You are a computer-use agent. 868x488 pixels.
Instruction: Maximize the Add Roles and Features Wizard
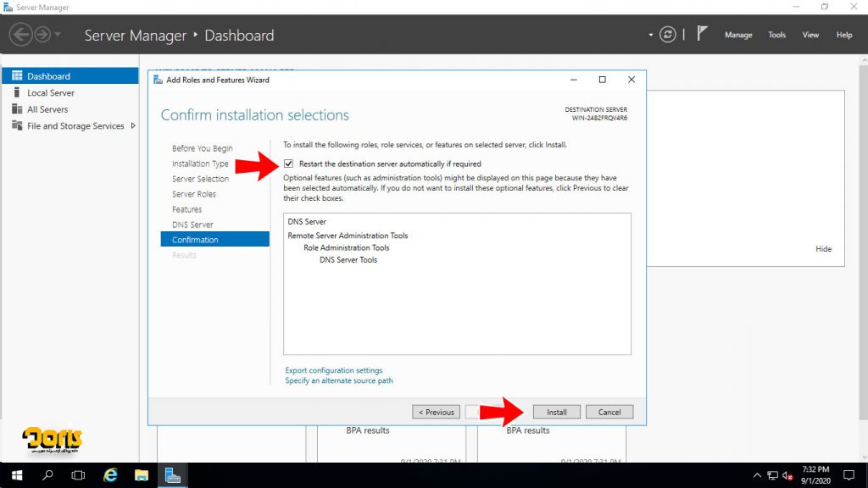point(603,80)
